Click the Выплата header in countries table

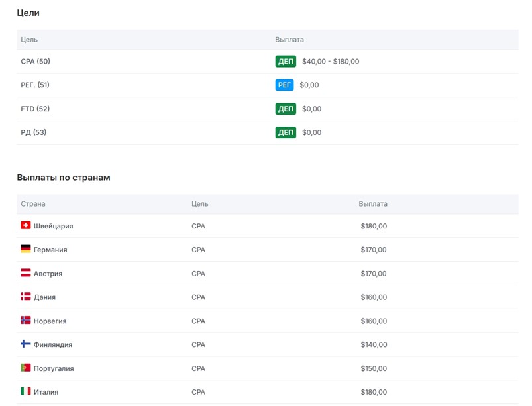[373, 204]
